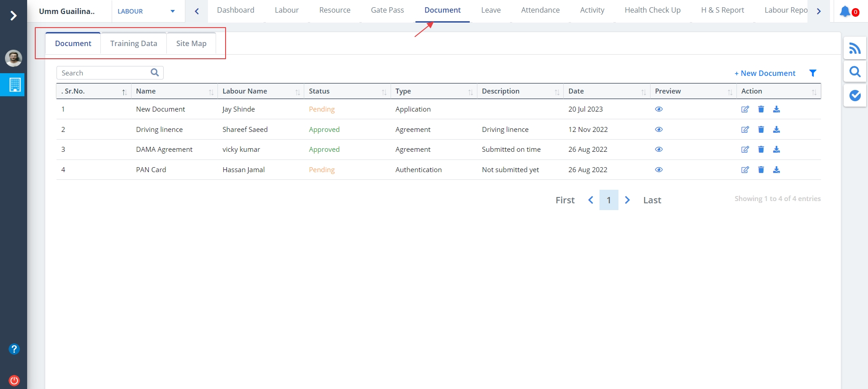This screenshot has width=868, height=389.
Task: Click the + New Document link
Action: point(764,73)
